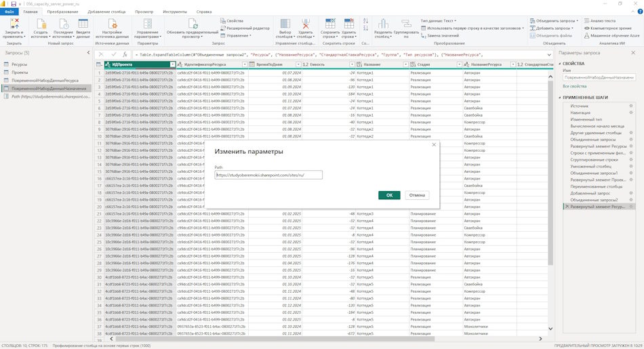The width and height of the screenshot is (644, 349).
Task: Click the Введите данные table icon
Action: click(x=83, y=24)
